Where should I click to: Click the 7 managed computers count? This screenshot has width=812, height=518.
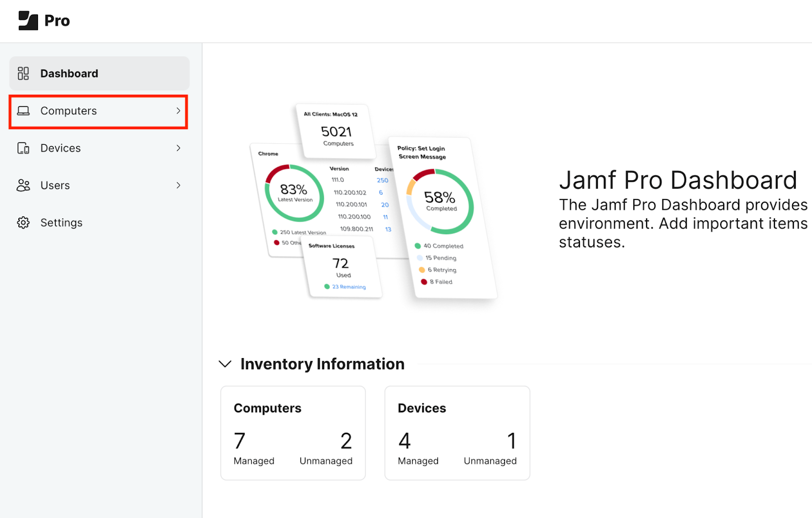tap(240, 441)
